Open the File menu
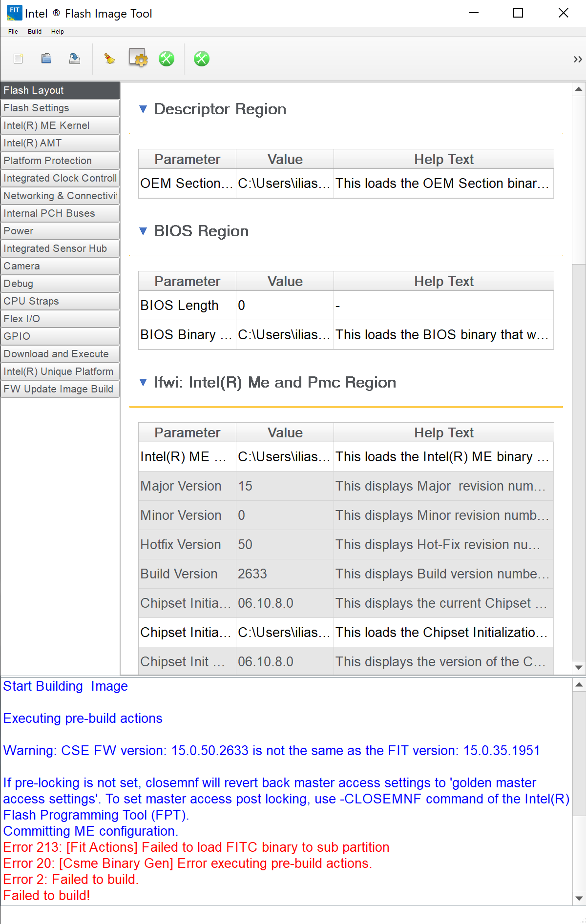 pos(13,32)
